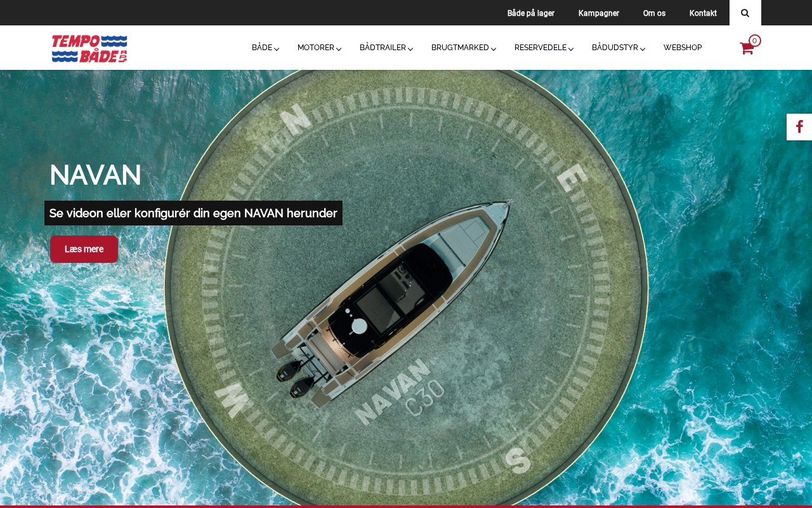This screenshot has height=508, width=812.
Task: Open the Kampagner link
Action: (599, 13)
